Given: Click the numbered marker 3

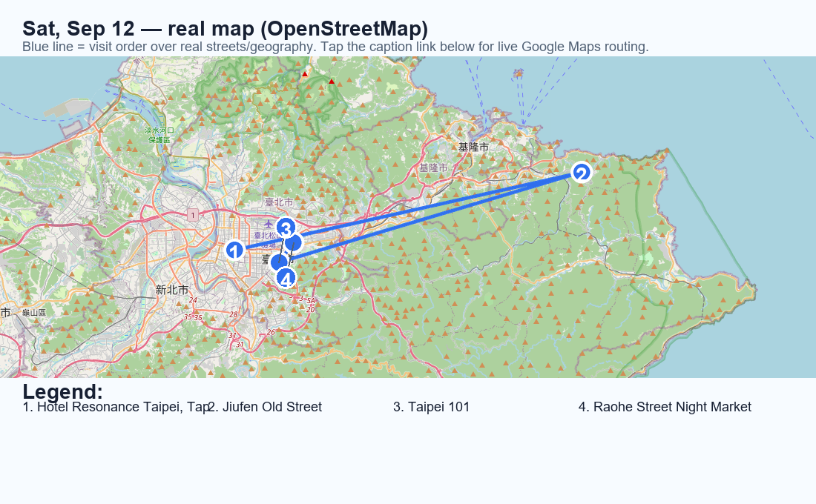Looking at the screenshot, I should [286, 228].
